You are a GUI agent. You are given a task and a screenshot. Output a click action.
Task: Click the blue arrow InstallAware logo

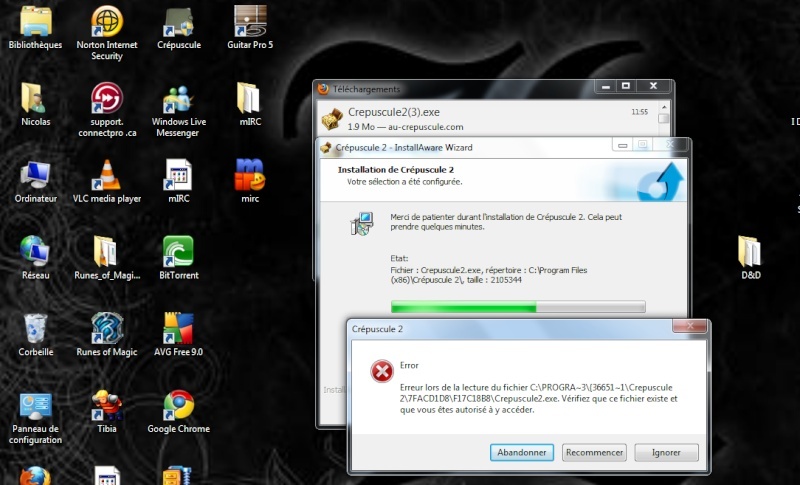[661, 181]
